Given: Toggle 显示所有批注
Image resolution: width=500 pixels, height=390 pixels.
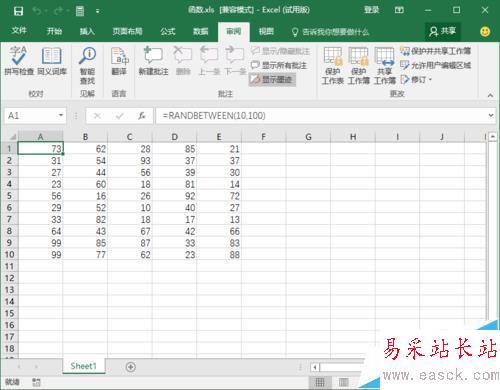Looking at the screenshot, I should (x=279, y=65).
